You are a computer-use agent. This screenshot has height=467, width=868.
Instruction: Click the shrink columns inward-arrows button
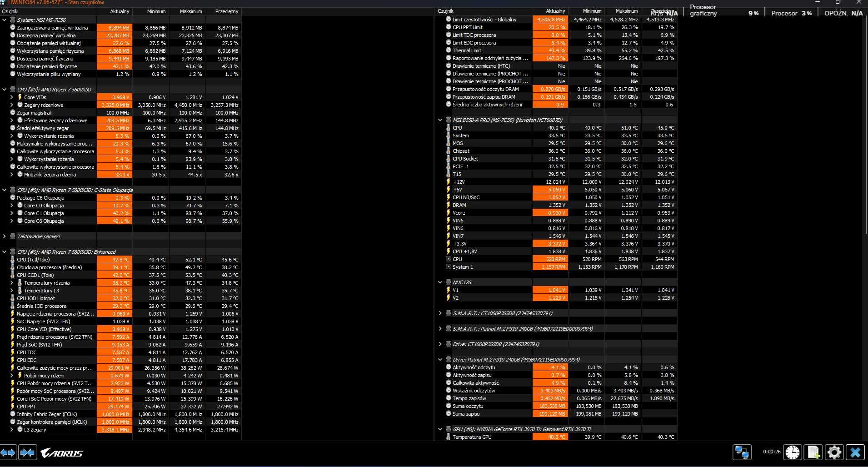point(27,452)
